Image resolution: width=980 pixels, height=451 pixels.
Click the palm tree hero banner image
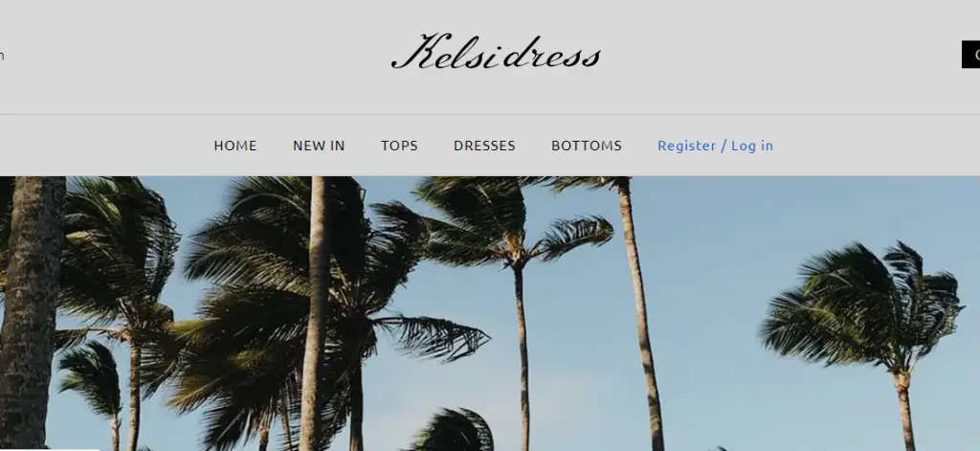coord(490,313)
